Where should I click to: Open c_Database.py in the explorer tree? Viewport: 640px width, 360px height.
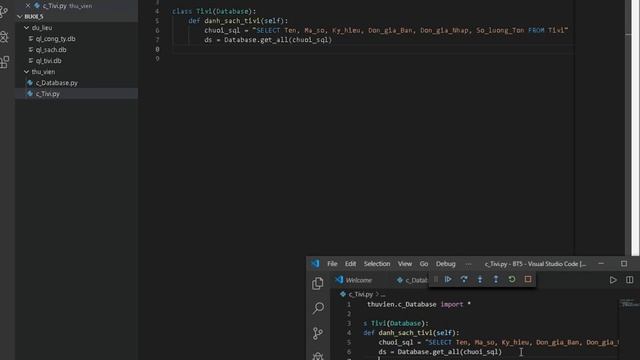[57, 83]
